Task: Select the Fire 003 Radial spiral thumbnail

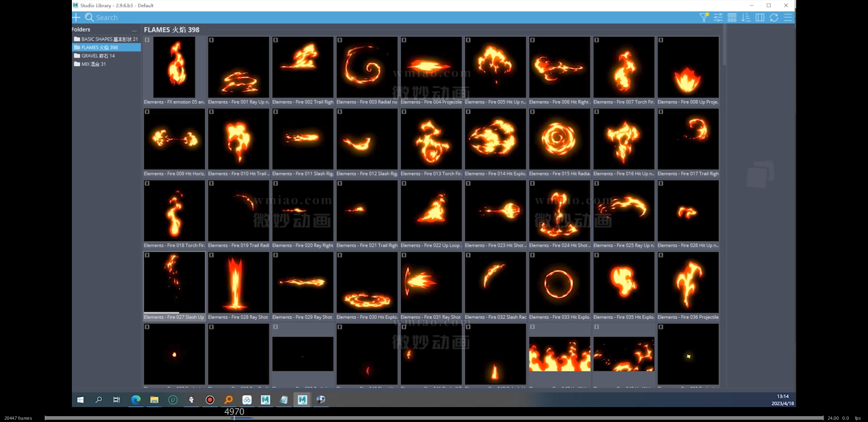Action: 367,67
